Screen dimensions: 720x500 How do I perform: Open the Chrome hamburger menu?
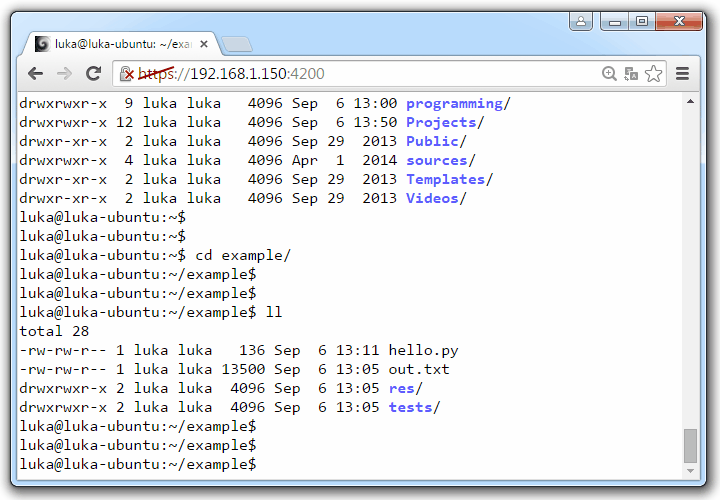point(683,73)
